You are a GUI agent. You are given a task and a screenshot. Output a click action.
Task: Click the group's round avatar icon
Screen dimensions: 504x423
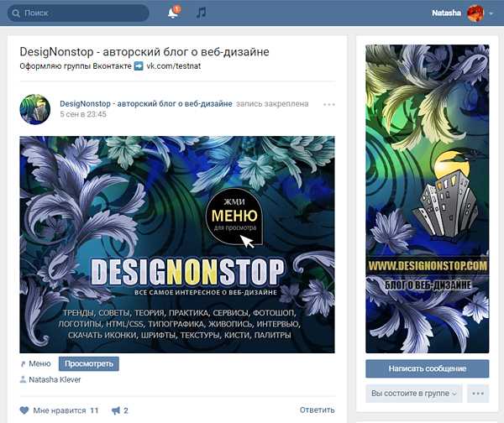click(35, 109)
